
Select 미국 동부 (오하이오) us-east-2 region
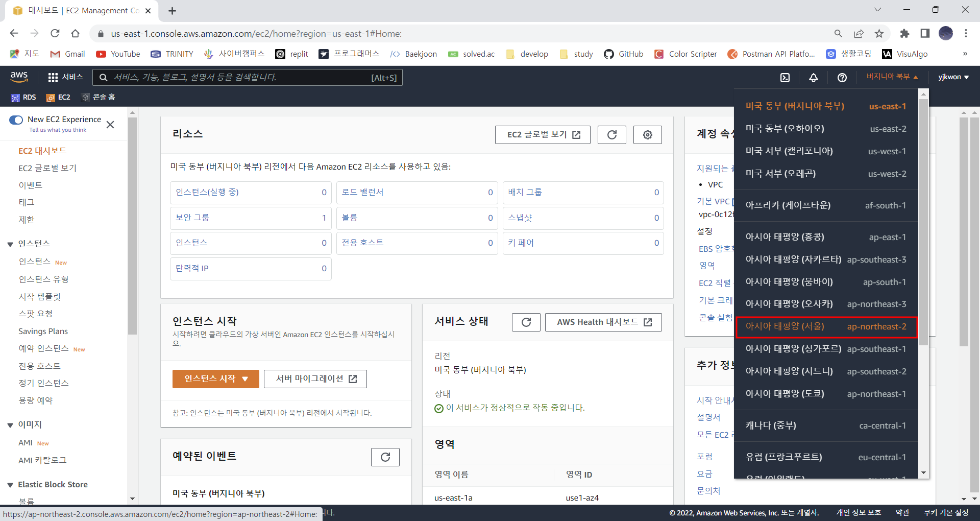tap(826, 129)
